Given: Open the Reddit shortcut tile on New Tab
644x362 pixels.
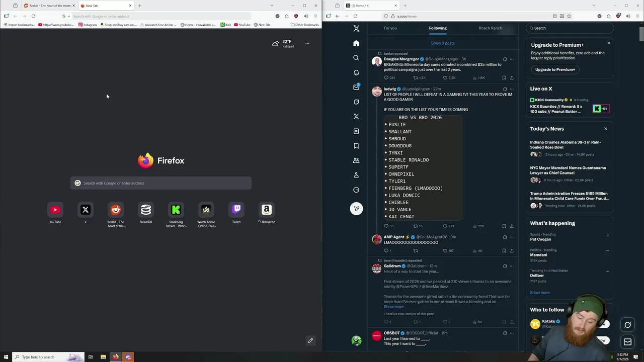Looking at the screenshot, I should (x=116, y=210).
